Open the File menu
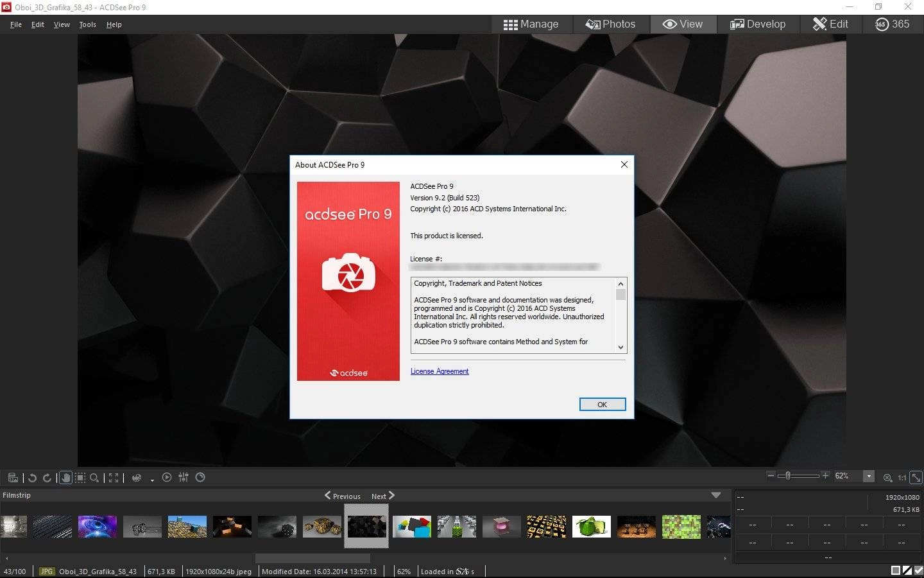Viewport: 924px width, 578px height. 16,24
